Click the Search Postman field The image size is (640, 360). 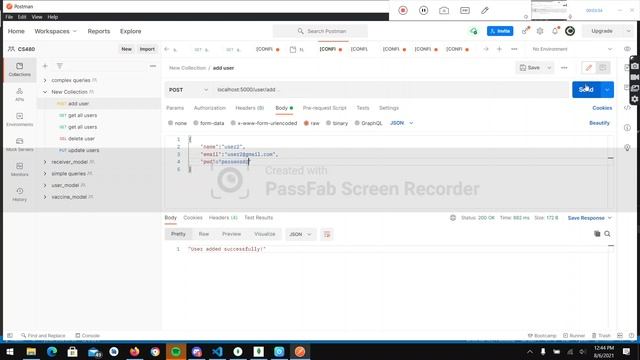pos(320,31)
